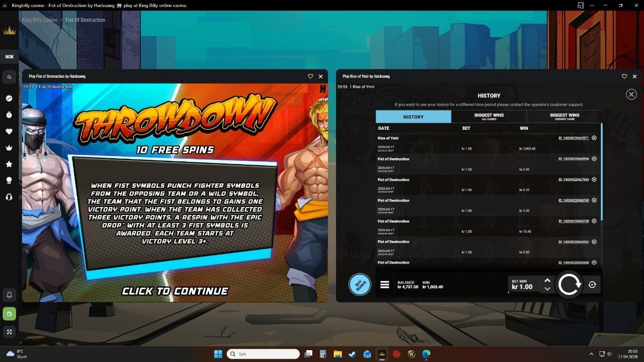Screen dimensions: 644x362
Task: Click the Buy Bonus round button
Action: coord(360,285)
